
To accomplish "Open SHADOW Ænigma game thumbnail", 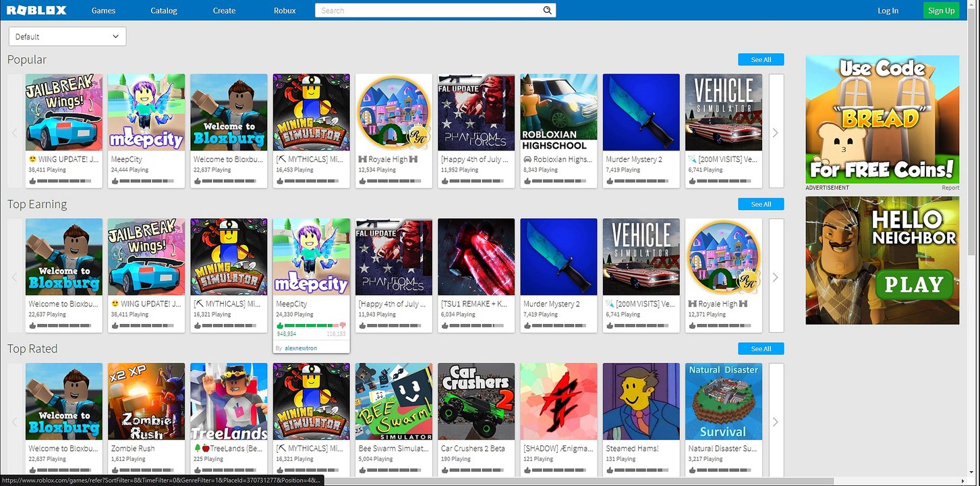I will click(x=559, y=401).
